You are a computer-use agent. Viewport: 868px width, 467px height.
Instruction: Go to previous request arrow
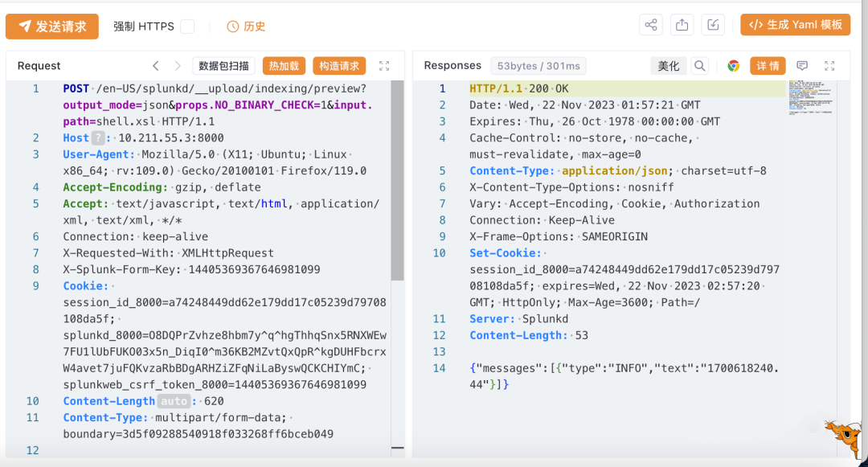pyautogui.click(x=156, y=66)
